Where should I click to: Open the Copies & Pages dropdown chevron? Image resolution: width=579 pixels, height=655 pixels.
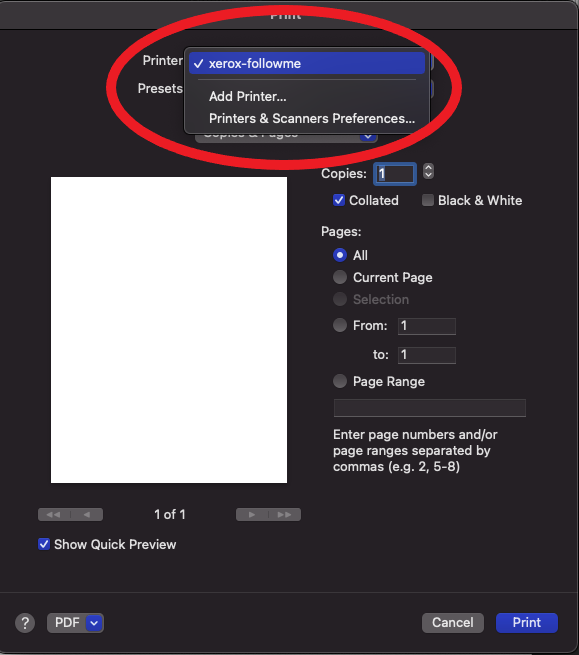[368, 136]
